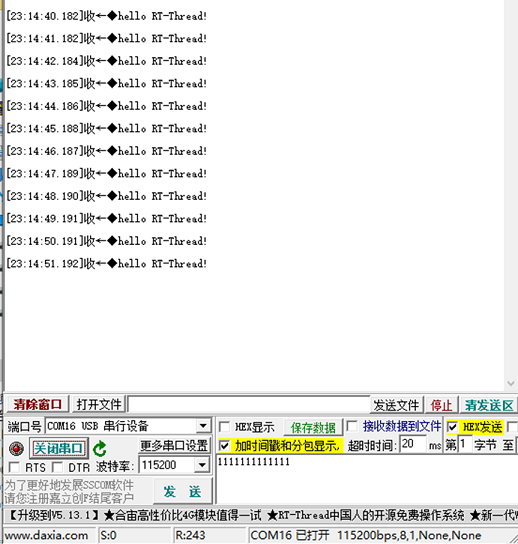Click the log line timestamped 23:14:45.188
This screenshot has height=544, width=518.
107,129
